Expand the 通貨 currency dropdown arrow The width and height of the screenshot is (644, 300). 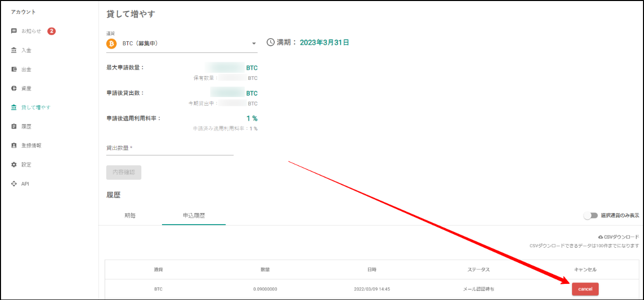[x=254, y=44]
